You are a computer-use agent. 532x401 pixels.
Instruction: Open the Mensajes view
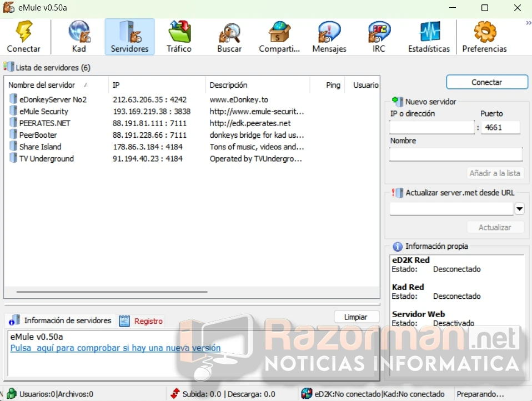pos(329,37)
